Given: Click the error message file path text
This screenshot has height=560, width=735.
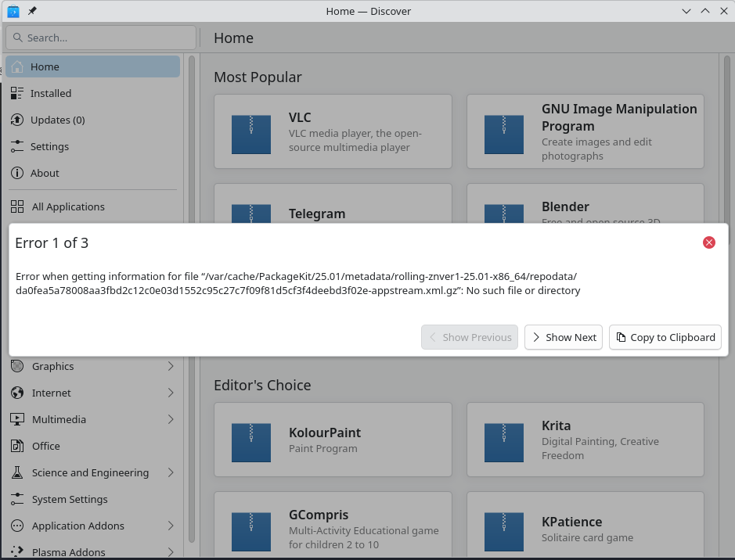Looking at the screenshot, I should 298,283.
